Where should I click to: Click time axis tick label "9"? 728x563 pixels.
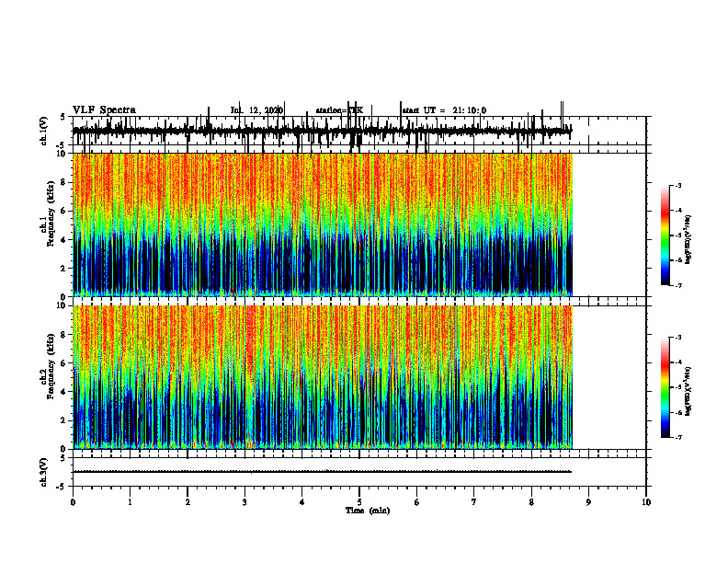click(x=588, y=502)
